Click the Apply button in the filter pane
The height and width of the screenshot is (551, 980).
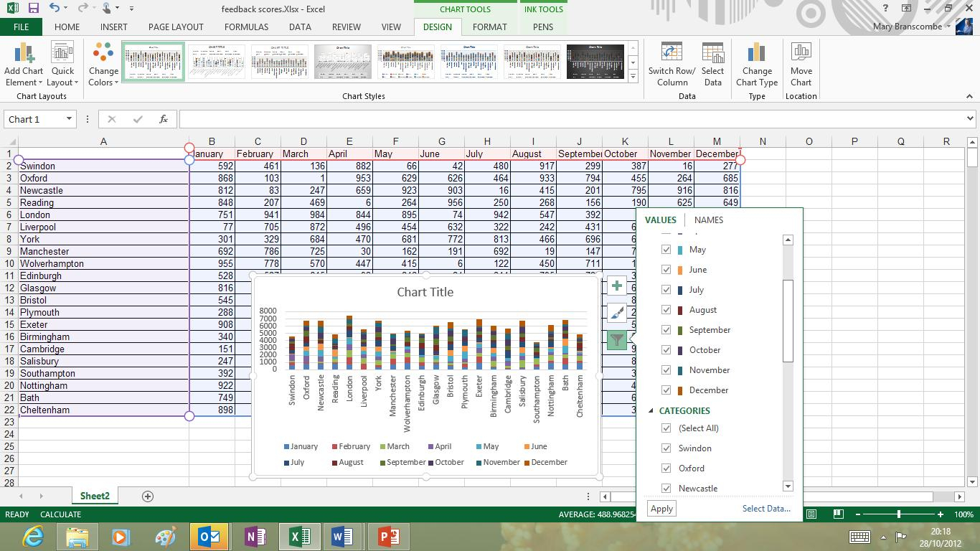(x=660, y=508)
